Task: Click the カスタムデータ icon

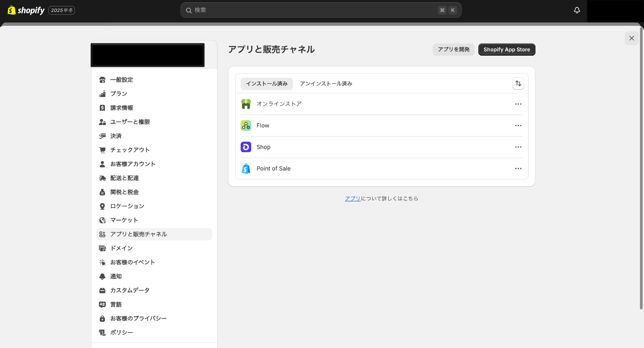Action: coord(103,291)
